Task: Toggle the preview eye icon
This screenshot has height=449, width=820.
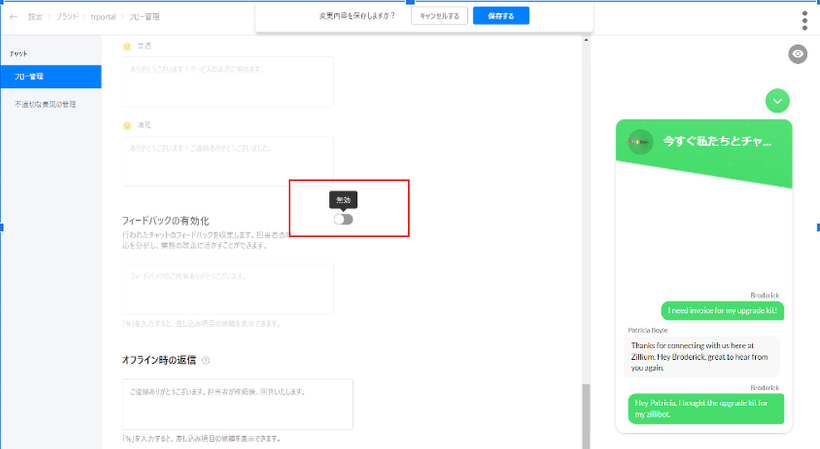Action: point(797,54)
